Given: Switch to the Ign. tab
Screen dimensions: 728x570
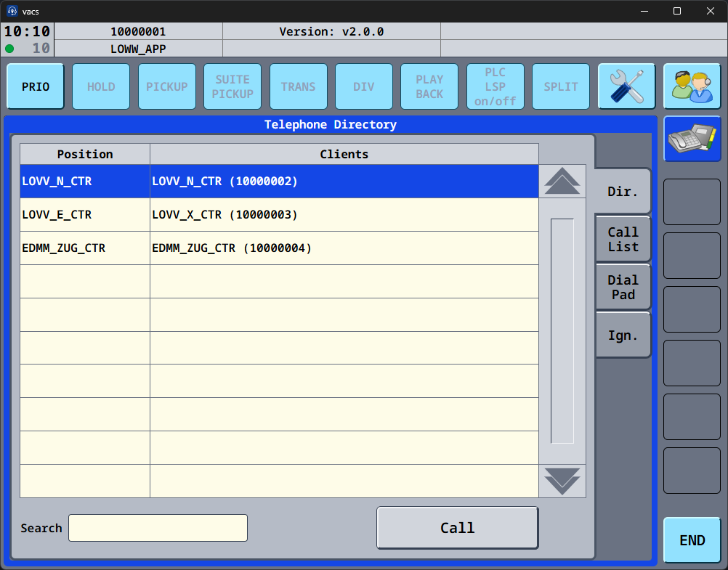Looking at the screenshot, I should (623, 335).
